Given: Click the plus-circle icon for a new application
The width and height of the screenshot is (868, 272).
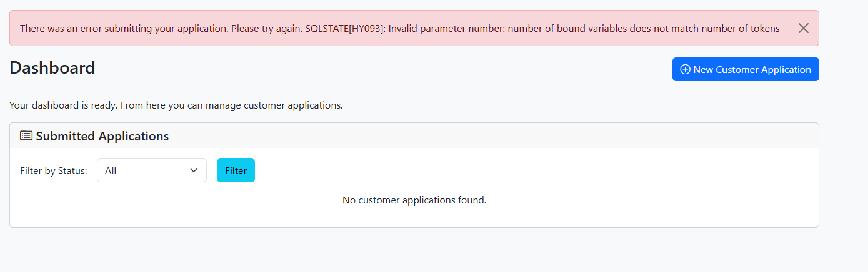Looking at the screenshot, I should pos(685,70).
